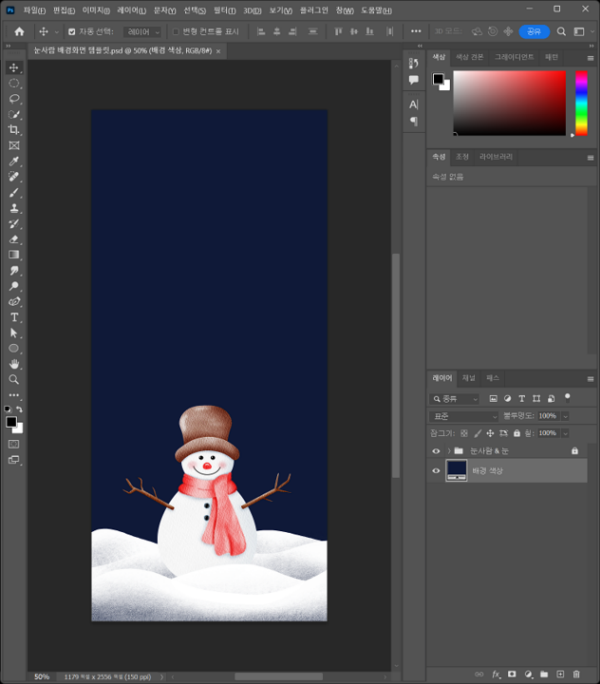Create a new layer group
600x684 pixels.
coord(544,674)
